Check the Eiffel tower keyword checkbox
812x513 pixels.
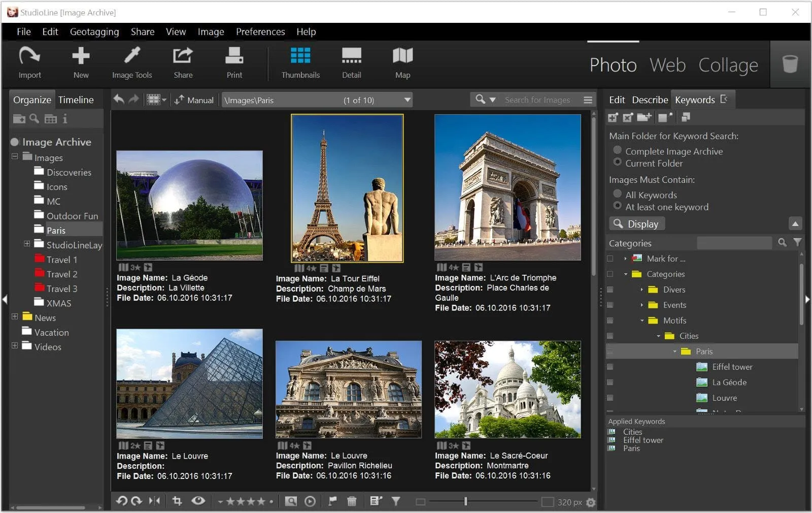(x=610, y=367)
